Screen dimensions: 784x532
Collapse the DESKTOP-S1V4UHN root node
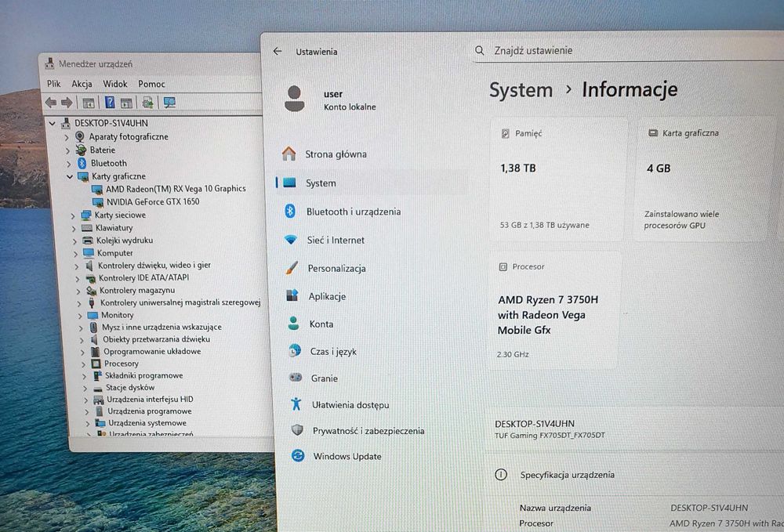53,123
